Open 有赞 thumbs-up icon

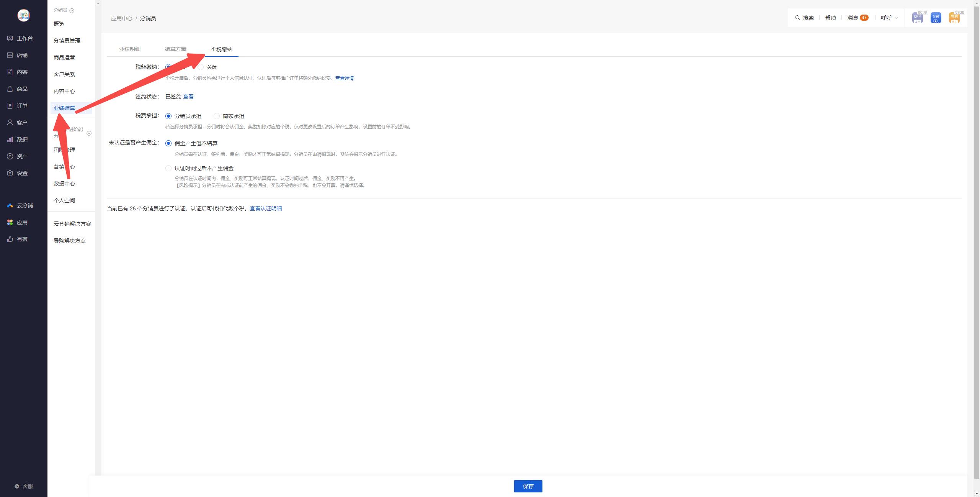pos(10,239)
